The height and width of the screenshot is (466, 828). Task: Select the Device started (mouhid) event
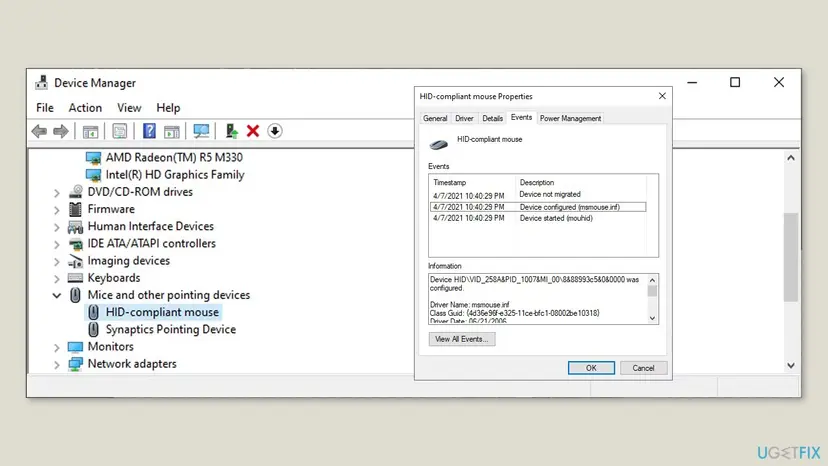pos(538,218)
